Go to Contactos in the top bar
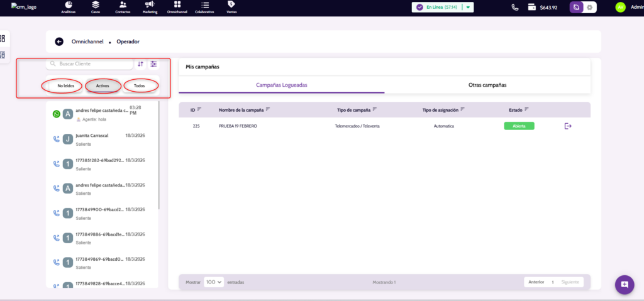Image resolution: width=644 pixels, height=301 pixels. 122,7
